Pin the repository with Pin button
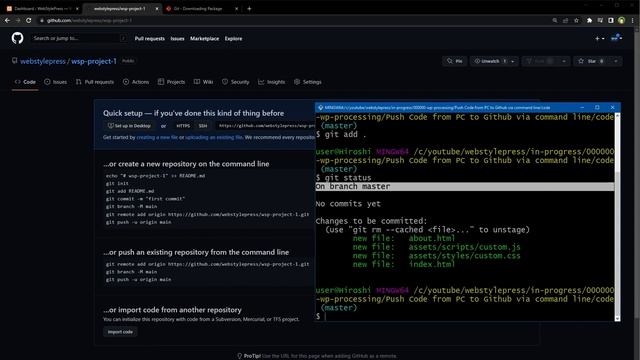640x360 pixels. click(454, 61)
